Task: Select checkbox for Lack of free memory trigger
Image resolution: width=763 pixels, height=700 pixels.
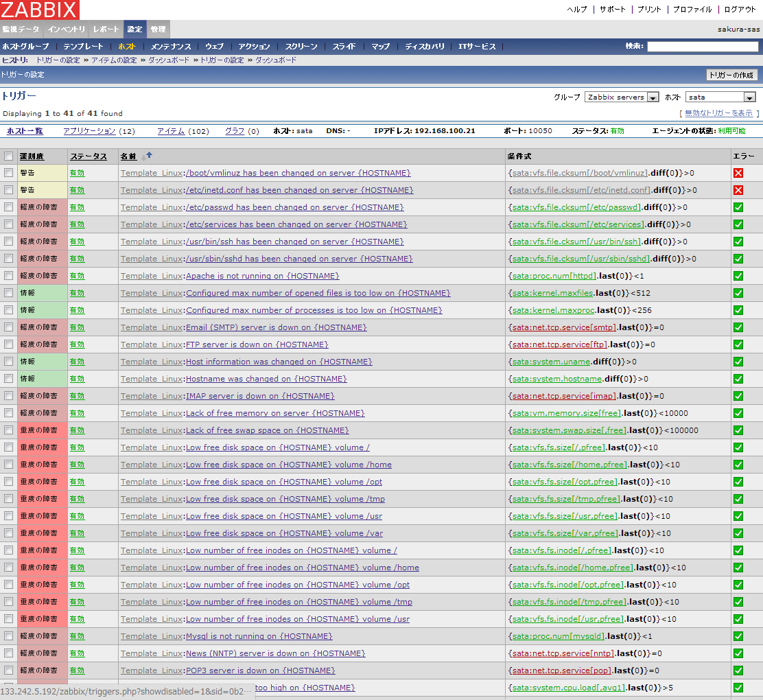Action: pyautogui.click(x=8, y=413)
